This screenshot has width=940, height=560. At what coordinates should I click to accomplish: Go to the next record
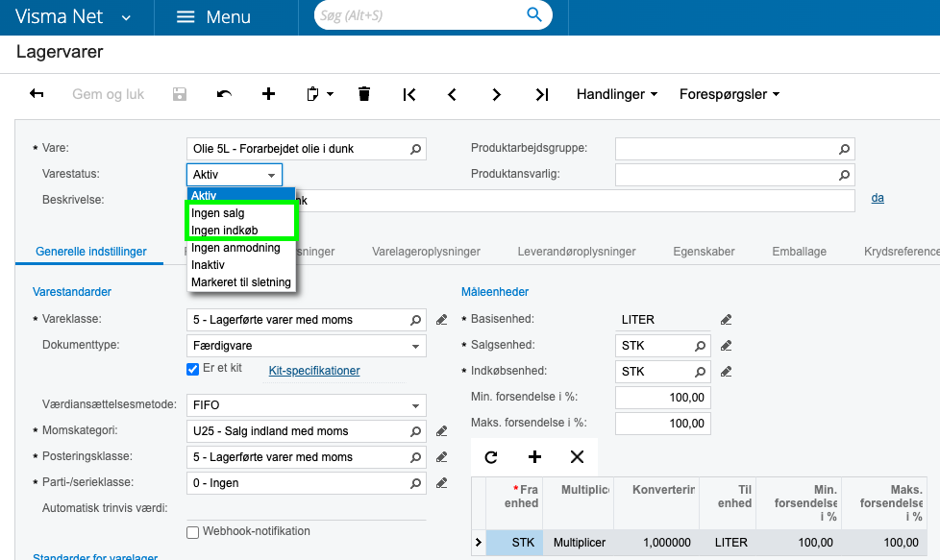(x=496, y=94)
